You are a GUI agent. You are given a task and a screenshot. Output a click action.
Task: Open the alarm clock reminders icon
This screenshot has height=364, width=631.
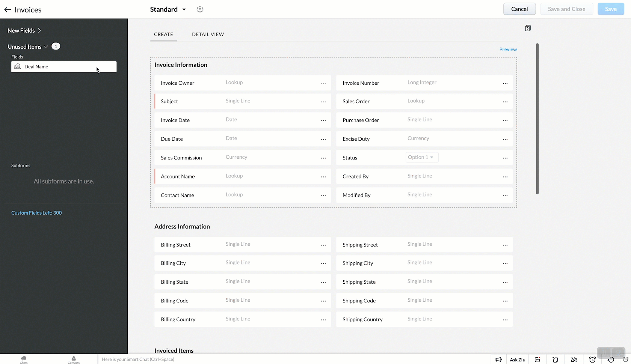(x=592, y=359)
